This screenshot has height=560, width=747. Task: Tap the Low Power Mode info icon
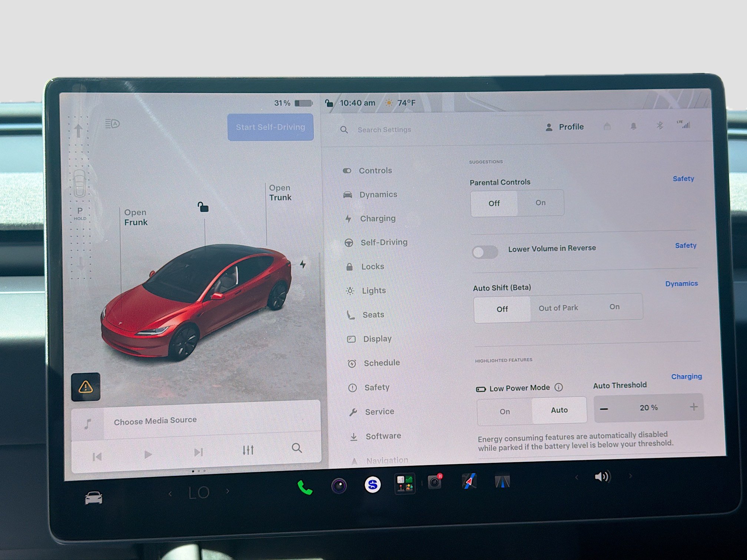(558, 387)
